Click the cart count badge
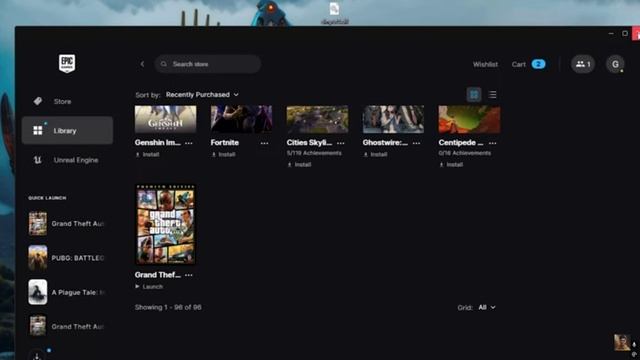Viewport: 640px width, 360px height. [x=538, y=64]
